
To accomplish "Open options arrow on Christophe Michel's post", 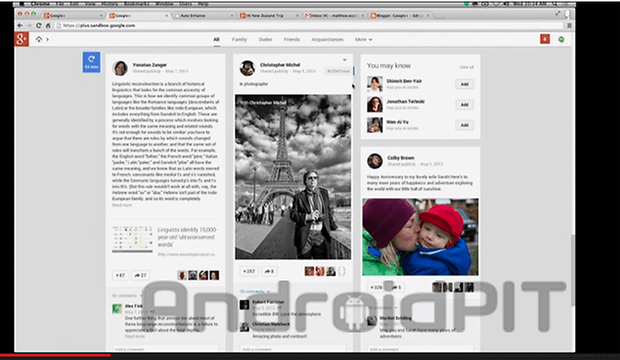I will (x=344, y=60).
